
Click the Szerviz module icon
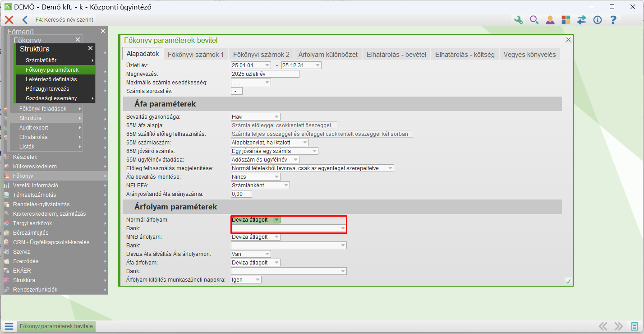[6, 252]
